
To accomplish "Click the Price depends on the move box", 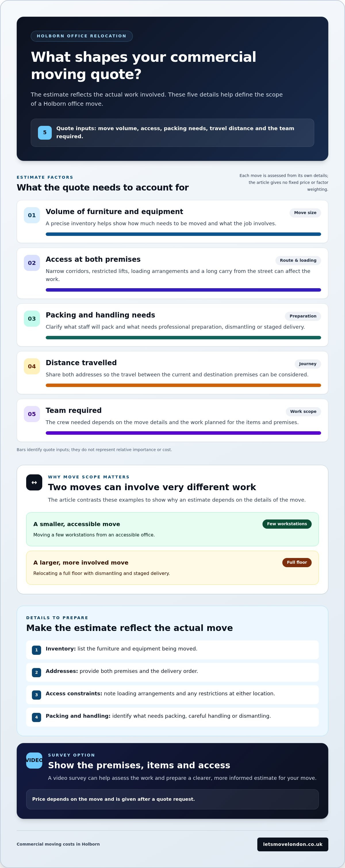I will point(172,799).
